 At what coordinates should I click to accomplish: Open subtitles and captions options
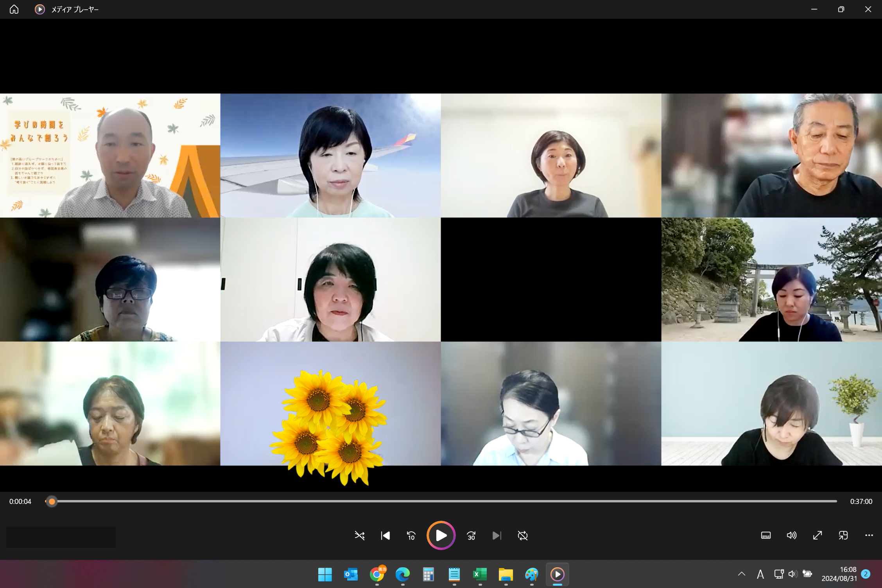(766, 535)
